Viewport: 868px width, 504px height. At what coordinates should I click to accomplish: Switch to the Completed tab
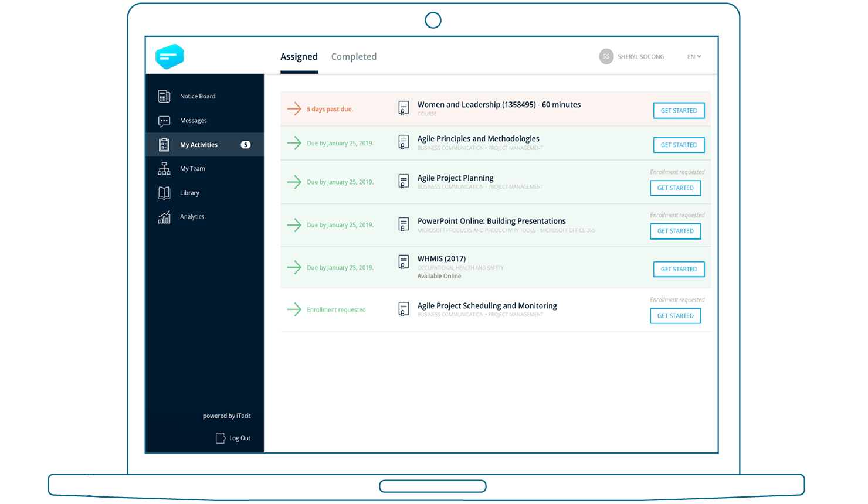point(354,57)
